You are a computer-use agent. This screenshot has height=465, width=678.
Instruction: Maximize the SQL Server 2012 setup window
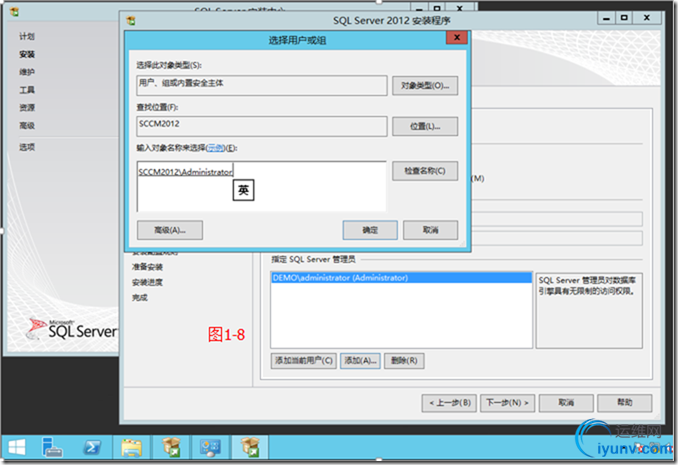coord(624,18)
